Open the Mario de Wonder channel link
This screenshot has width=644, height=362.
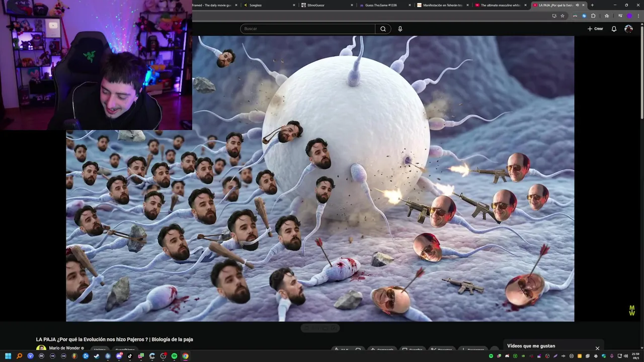[x=64, y=348]
